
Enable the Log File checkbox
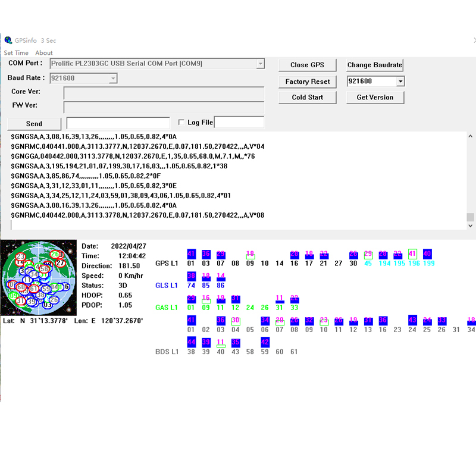pyautogui.click(x=181, y=123)
